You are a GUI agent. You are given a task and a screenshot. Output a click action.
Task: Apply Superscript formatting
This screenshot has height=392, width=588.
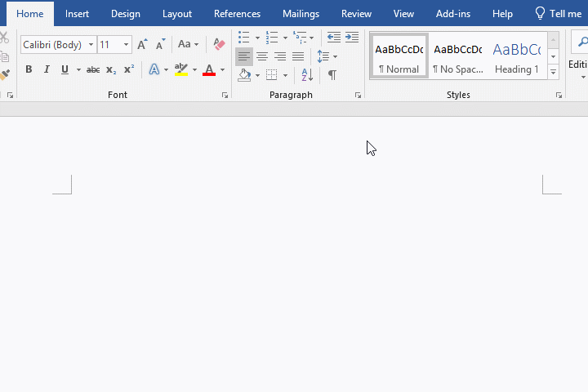pos(129,69)
